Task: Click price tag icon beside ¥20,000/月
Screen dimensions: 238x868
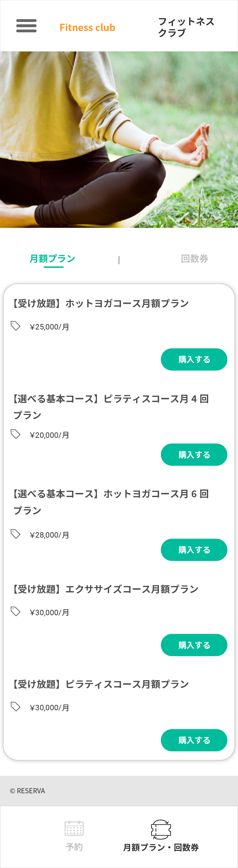Action: (x=16, y=434)
